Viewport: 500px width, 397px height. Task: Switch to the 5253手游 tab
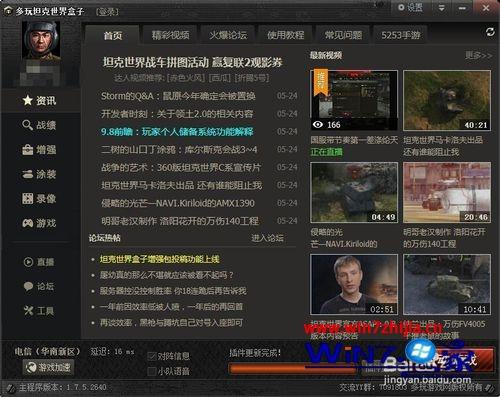(401, 35)
